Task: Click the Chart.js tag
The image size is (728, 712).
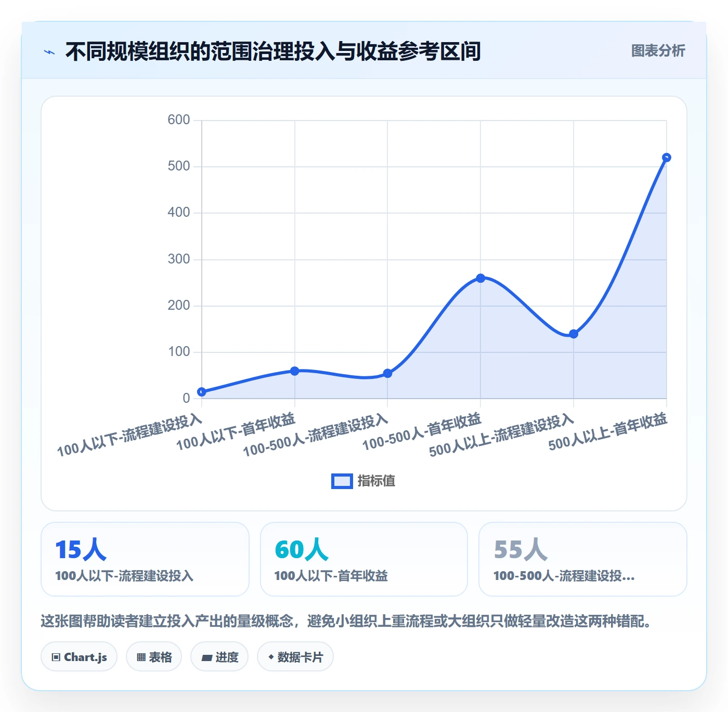Action: (x=79, y=657)
